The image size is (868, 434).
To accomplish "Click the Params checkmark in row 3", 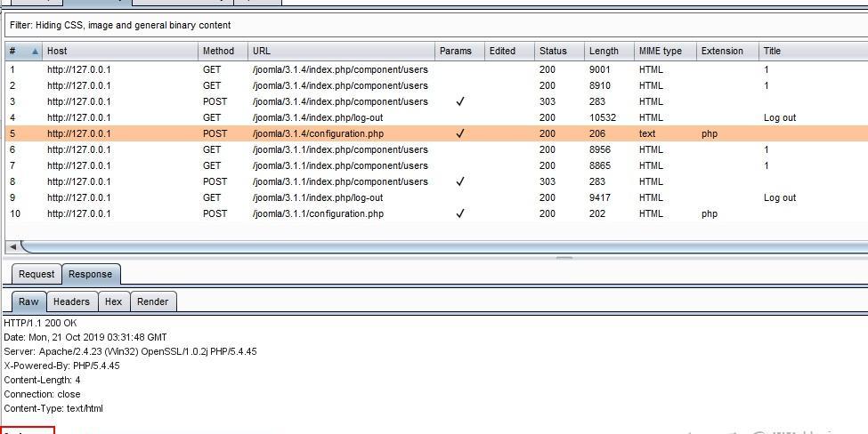I will [x=459, y=101].
